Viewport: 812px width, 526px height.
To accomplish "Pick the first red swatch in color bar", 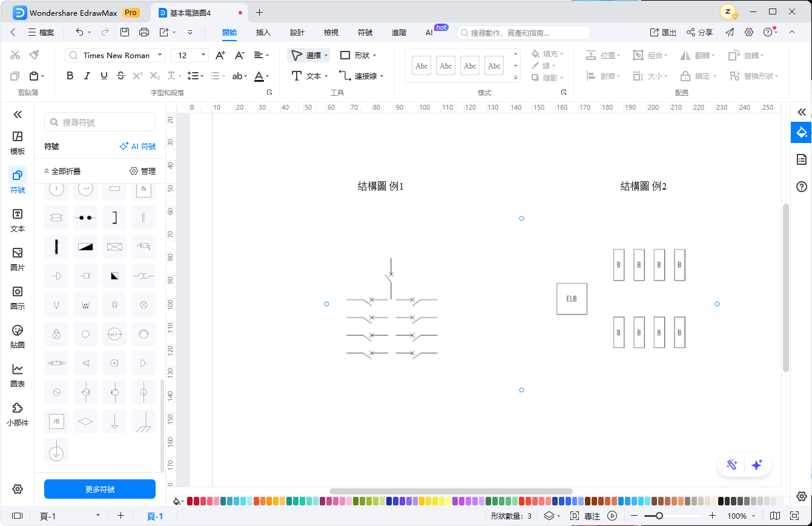I will point(190,501).
